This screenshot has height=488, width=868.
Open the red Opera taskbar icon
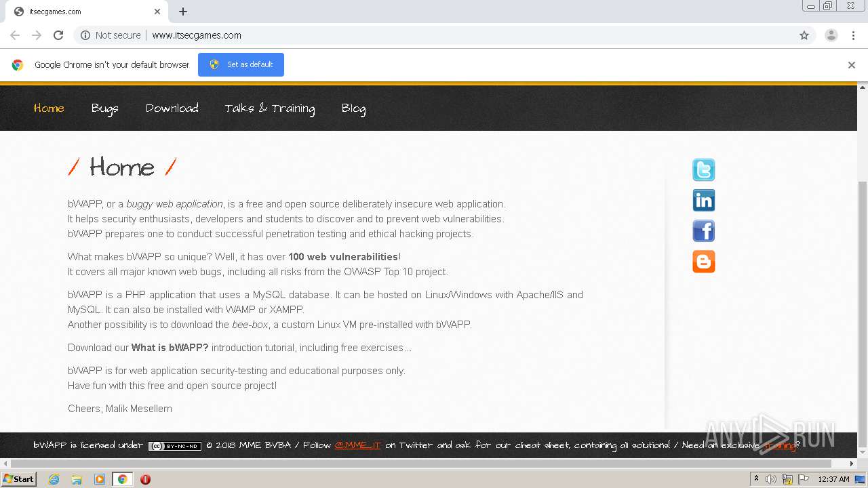pos(145,479)
